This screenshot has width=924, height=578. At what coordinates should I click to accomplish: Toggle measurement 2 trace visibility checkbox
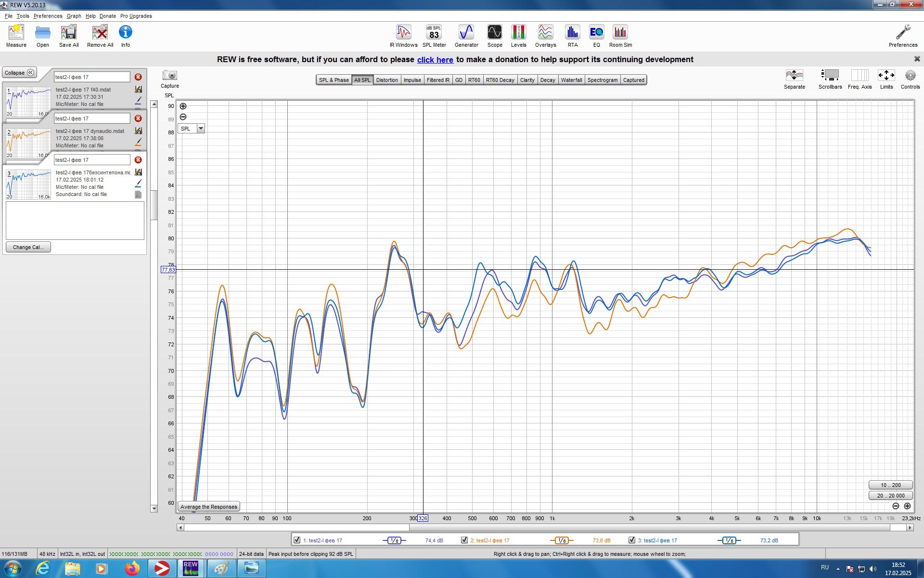coord(464,540)
